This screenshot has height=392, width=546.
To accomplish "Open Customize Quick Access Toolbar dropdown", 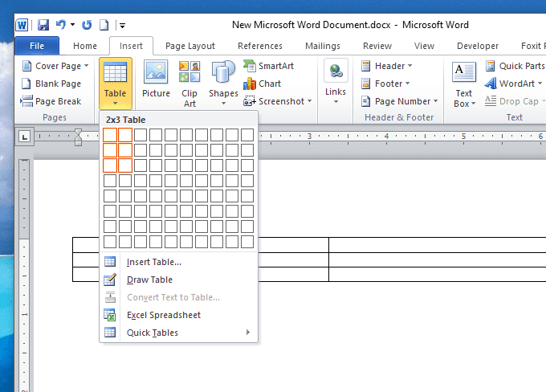I will click(122, 25).
